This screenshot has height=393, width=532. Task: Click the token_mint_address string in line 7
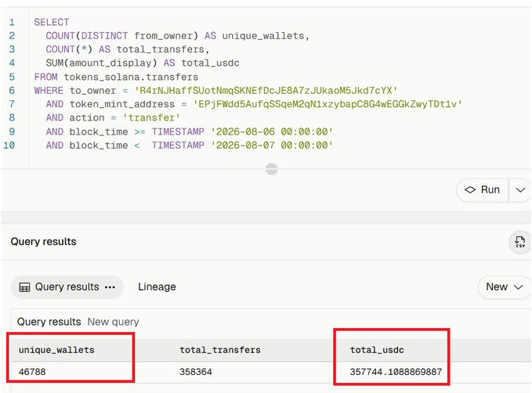328,104
